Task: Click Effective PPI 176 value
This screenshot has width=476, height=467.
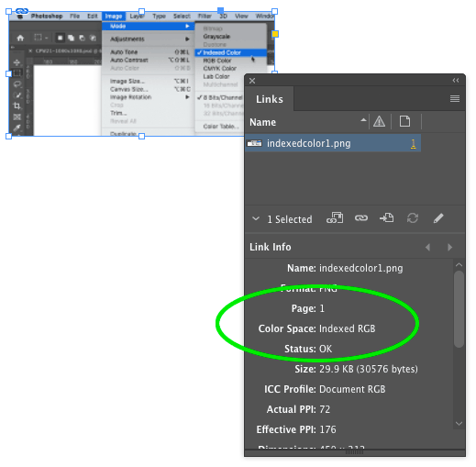Action: click(327, 429)
